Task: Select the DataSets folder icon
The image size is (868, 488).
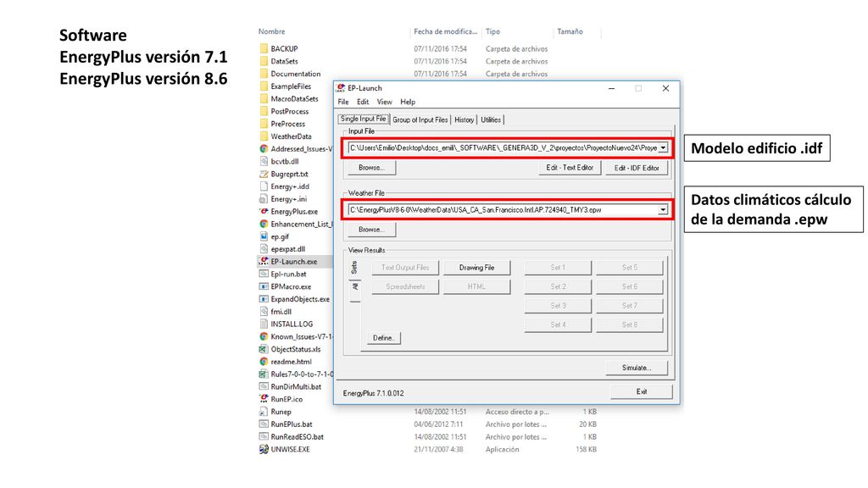Action: [x=264, y=61]
